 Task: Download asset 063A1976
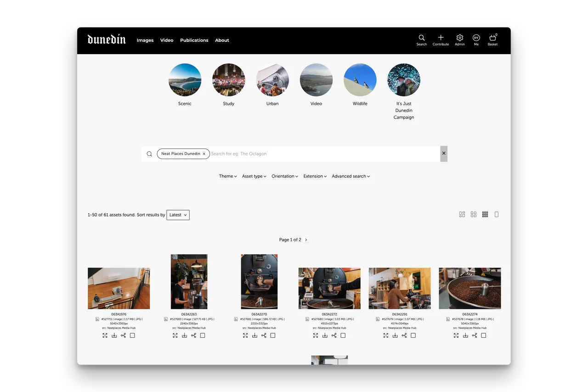click(x=114, y=335)
